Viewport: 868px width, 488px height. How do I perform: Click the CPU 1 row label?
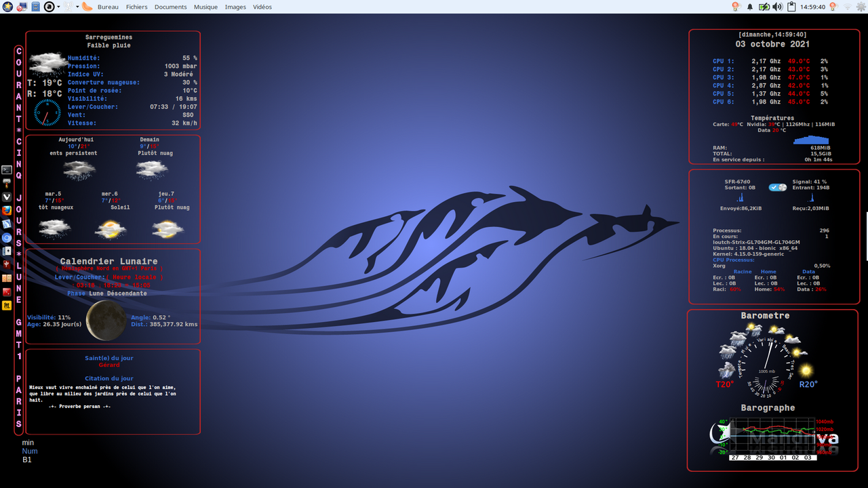723,61
